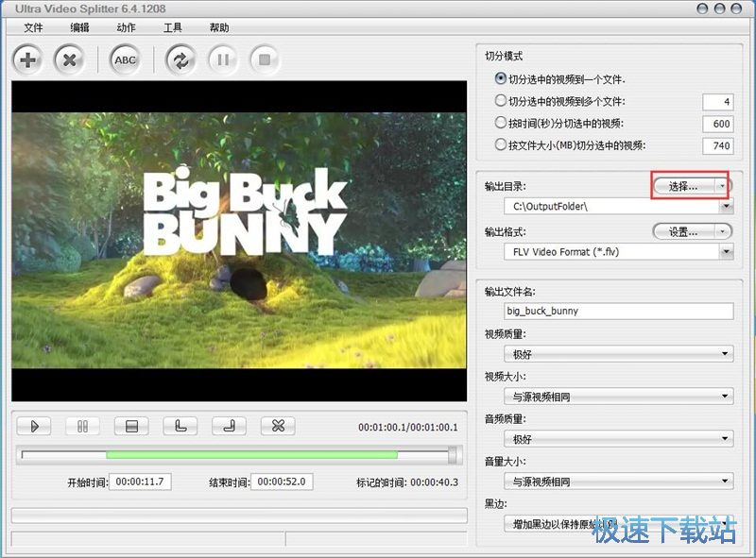Click the Big Buck Bunny video preview
756x558 pixels.
pos(239,241)
